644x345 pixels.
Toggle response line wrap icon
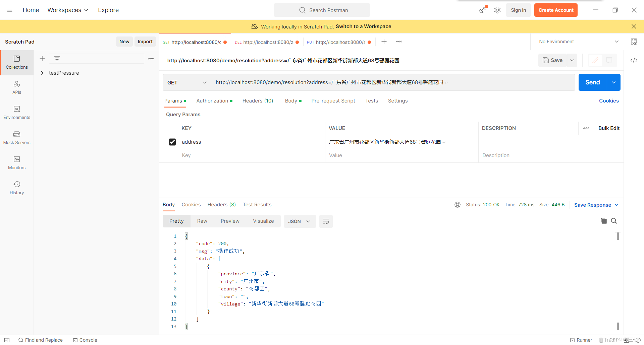click(x=326, y=221)
